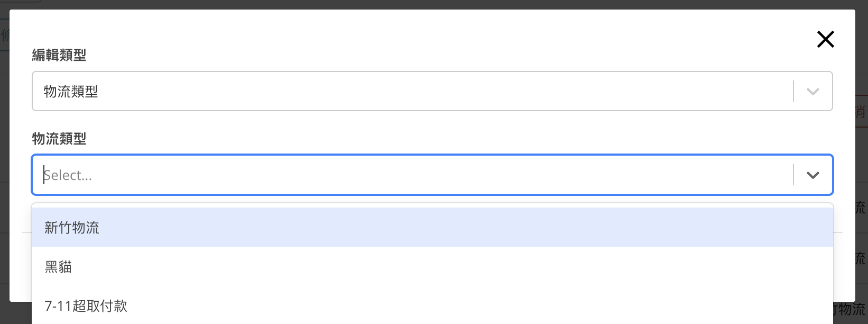Click the partially hidden red button behind dialog's right edge
Image resolution: width=868 pixels, height=324 pixels.
coord(861,111)
